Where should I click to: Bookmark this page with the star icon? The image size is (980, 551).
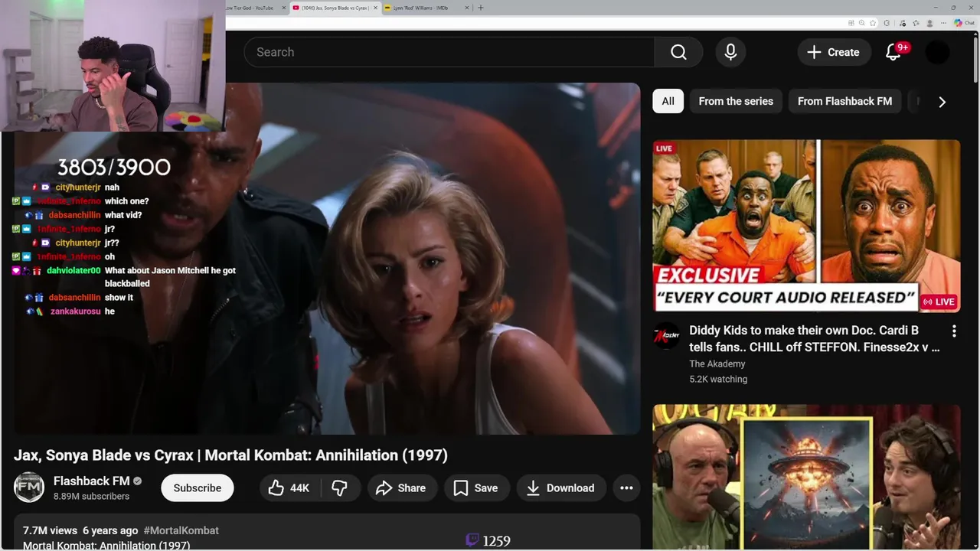coord(873,23)
